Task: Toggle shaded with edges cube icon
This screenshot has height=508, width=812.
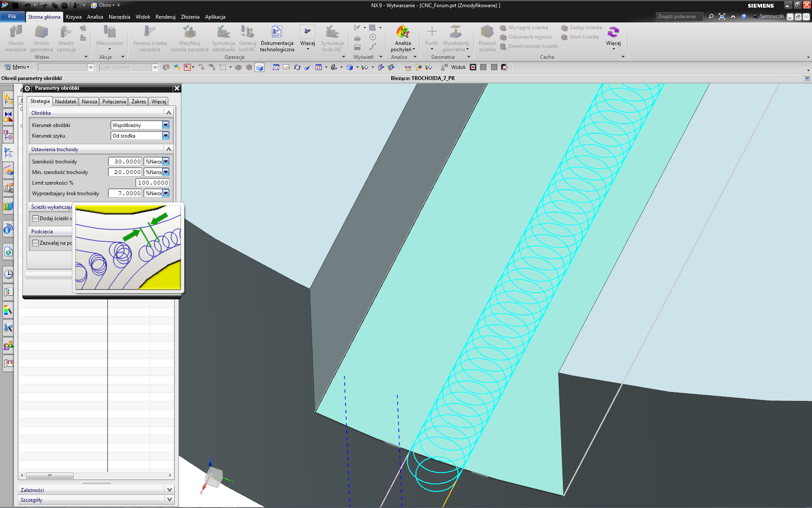Action: point(260,67)
